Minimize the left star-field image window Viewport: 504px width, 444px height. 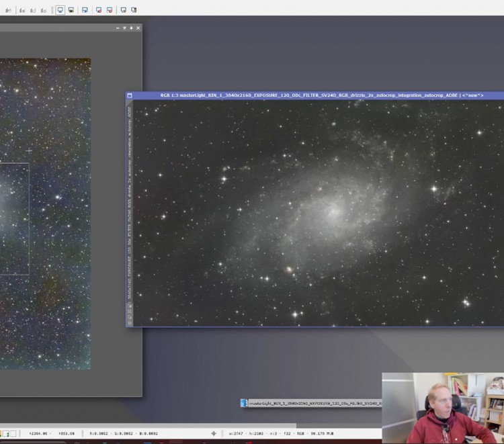tap(118, 28)
